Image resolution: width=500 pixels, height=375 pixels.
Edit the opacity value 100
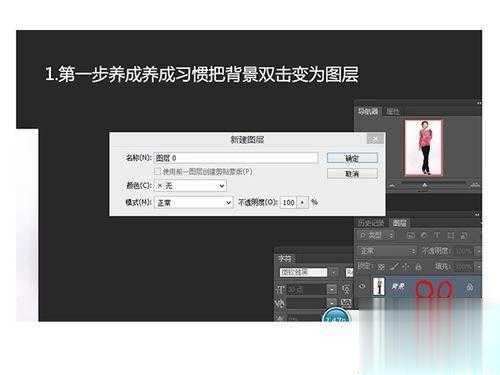tap(289, 202)
